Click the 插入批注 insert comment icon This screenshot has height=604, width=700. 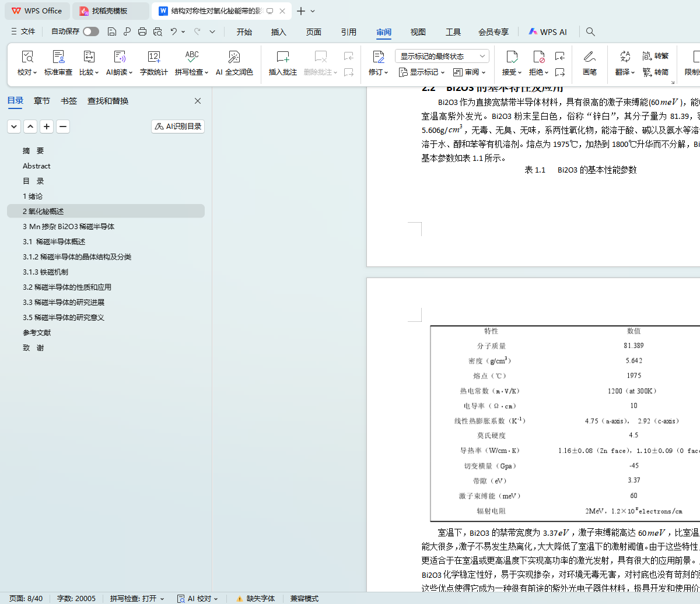coord(282,63)
